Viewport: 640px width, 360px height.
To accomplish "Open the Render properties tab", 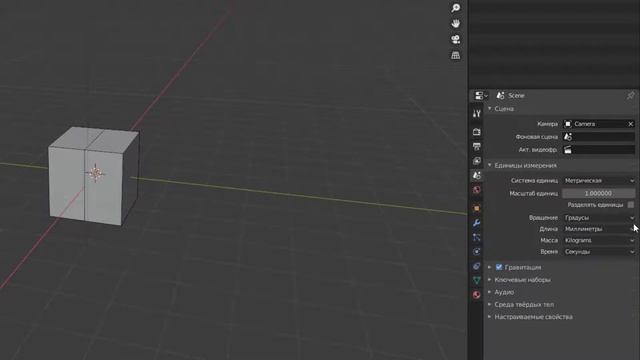I will [476, 132].
